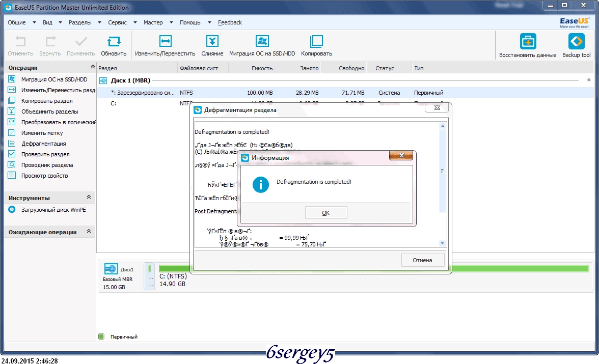Expand dropdown arrow next to Общие

pos(35,22)
